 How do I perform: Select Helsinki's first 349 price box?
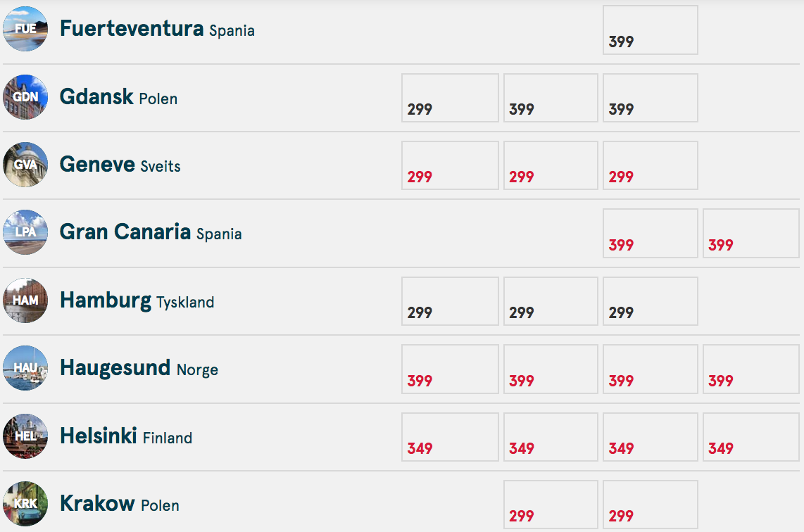pos(450,437)
